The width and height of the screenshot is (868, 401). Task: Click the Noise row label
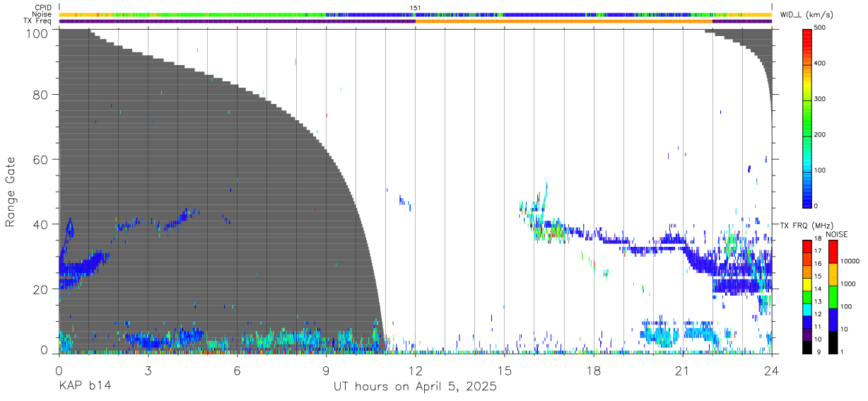tap(42, 14)
